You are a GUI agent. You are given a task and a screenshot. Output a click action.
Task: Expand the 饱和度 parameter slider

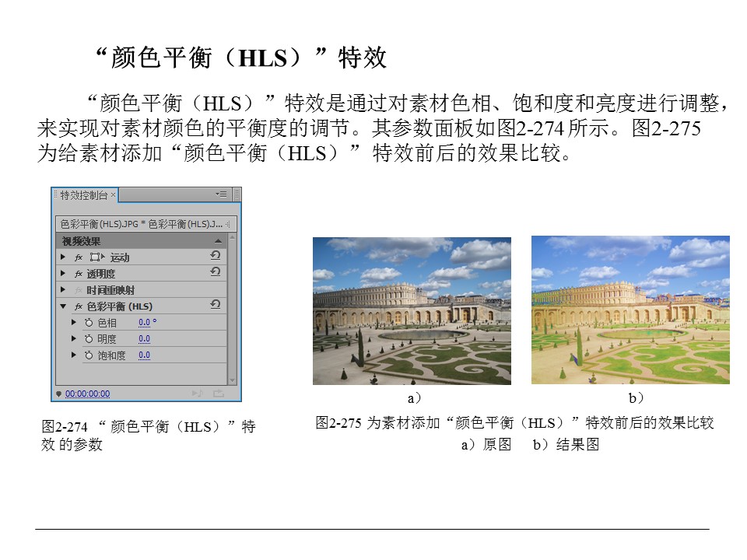[74, 355]
